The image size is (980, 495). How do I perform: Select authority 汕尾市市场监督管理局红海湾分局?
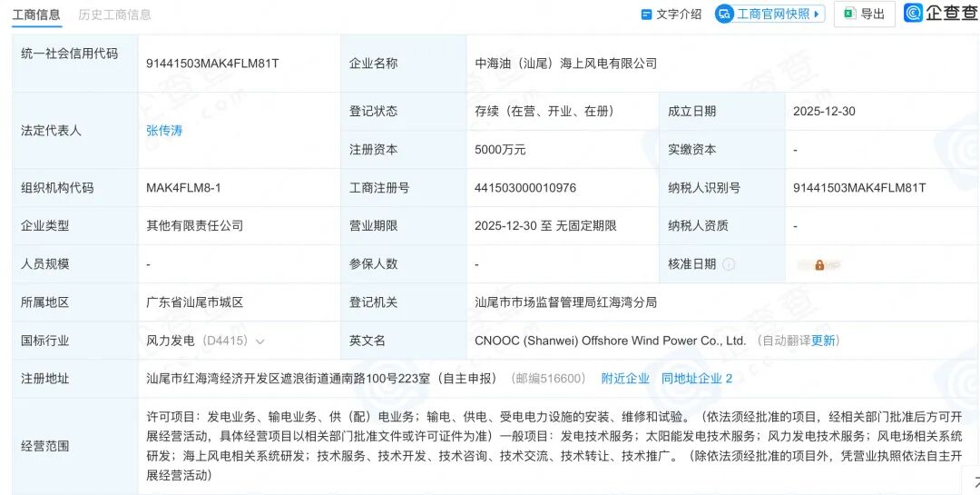pyautogui.click(x=565, y=302)
